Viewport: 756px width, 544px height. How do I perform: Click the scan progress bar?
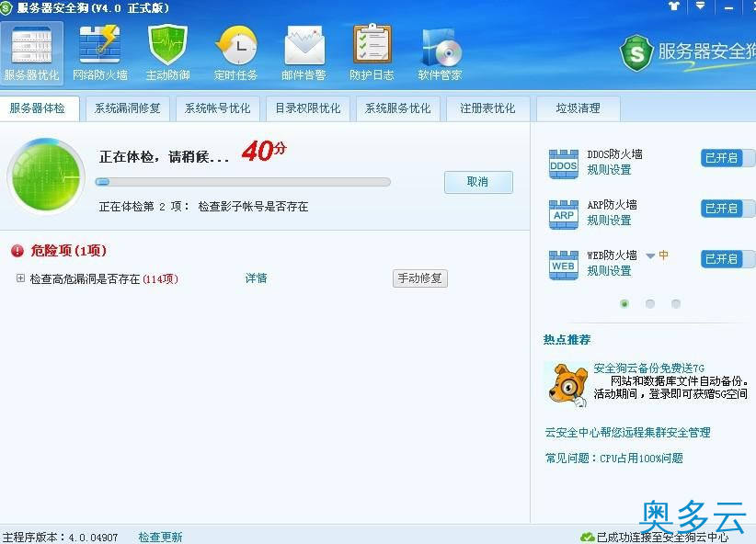click(243, 182)
